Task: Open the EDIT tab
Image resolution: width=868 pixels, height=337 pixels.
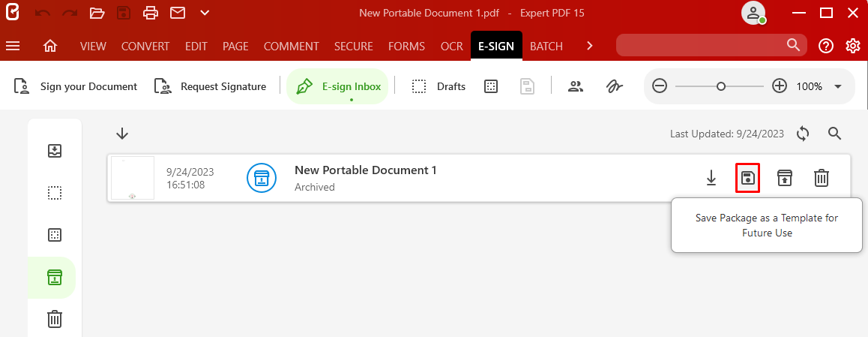Action: click(196, 47)
